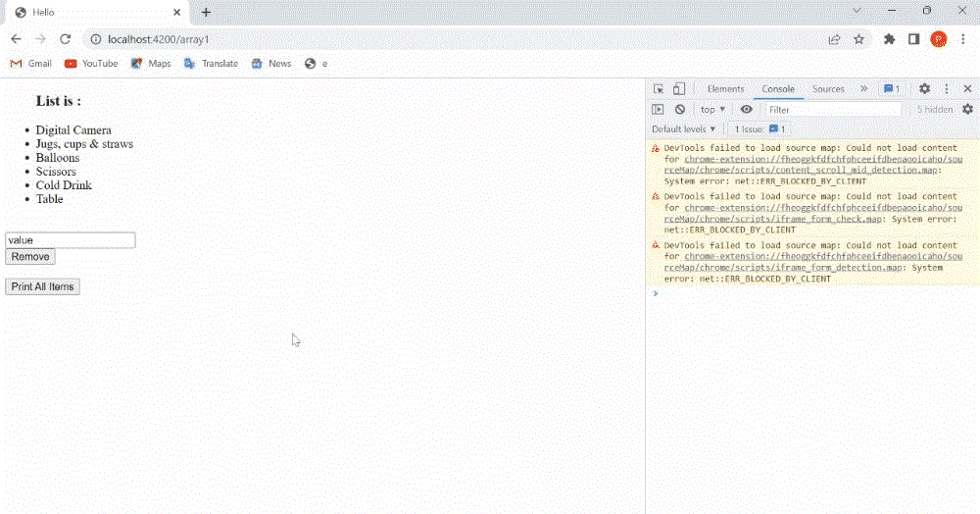The width and height of the screenshot is (980, 514).
Task: Open News bookmark
Action: click(x=271, y=64)
